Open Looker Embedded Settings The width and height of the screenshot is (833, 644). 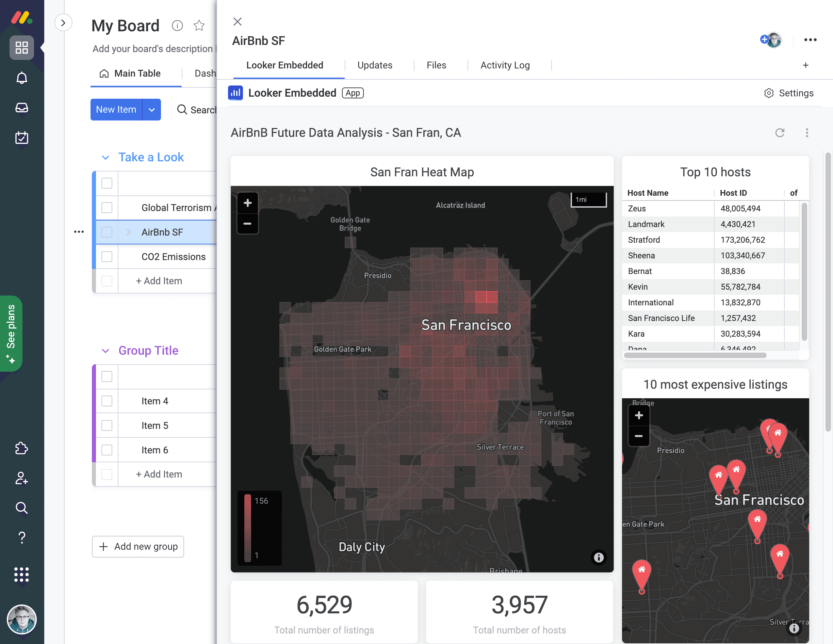click(789, 93)
